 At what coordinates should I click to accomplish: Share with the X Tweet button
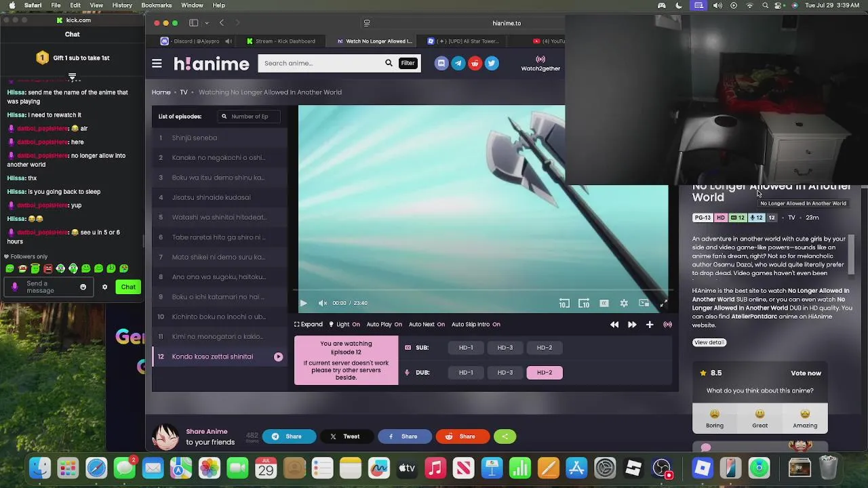[x=347, y=436]
